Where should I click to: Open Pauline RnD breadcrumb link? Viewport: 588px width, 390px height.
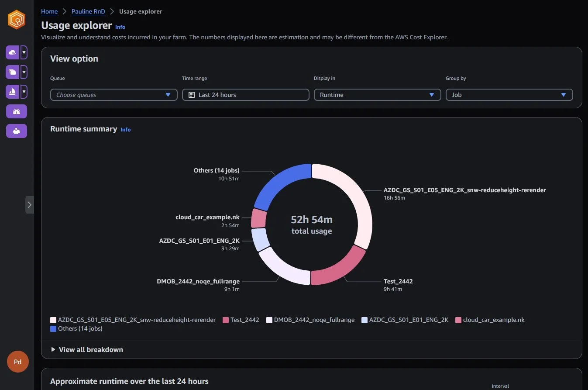coord(88,11)
